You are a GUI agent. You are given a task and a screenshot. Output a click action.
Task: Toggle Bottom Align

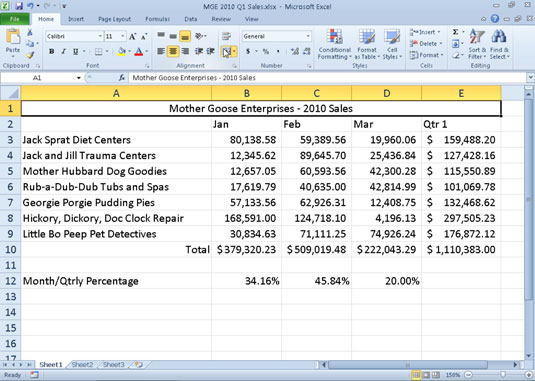(x=185, y=36)
